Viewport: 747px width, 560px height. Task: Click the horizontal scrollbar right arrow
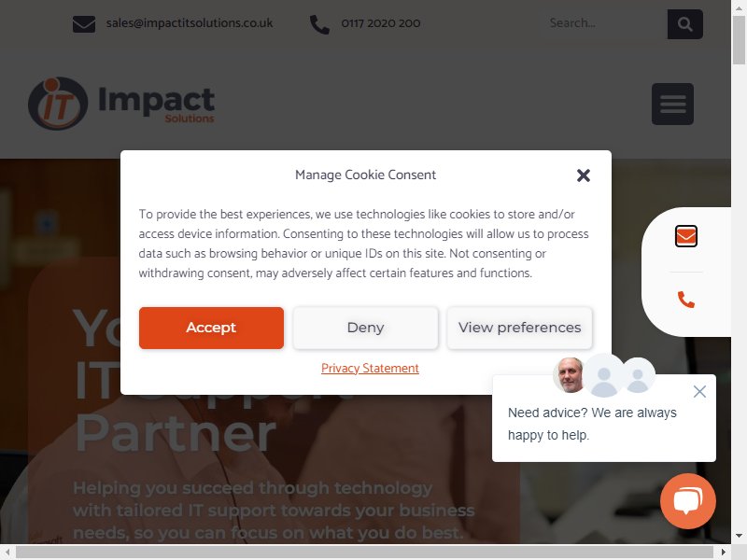(x=723, y=552)
